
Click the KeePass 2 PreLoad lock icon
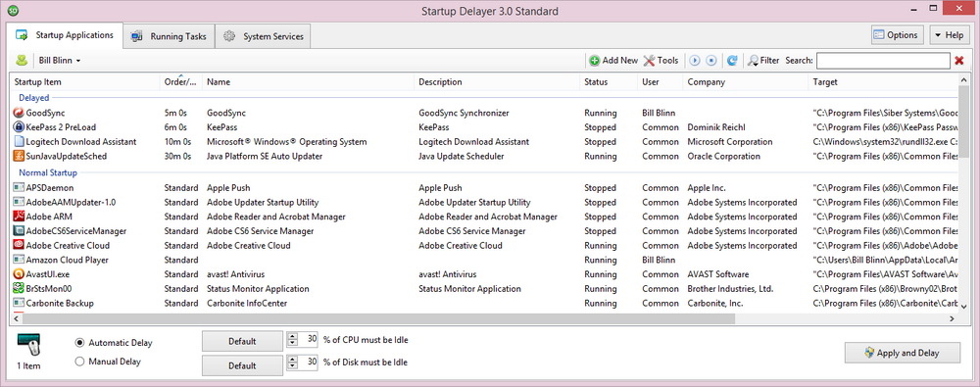point(19,127)
